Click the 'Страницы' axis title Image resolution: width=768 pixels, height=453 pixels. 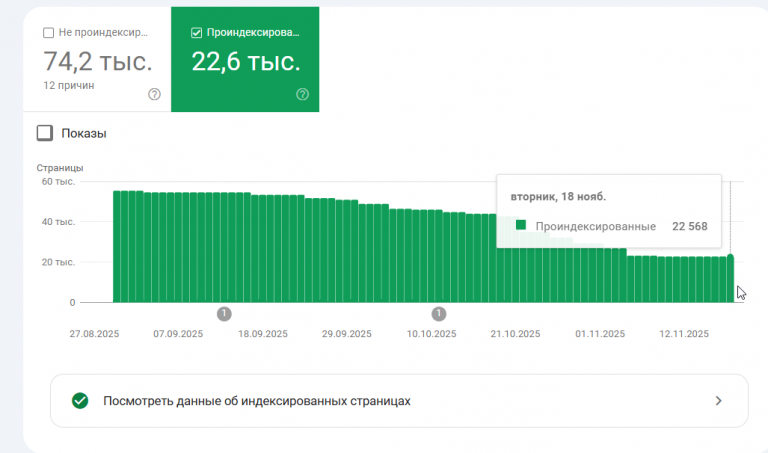pos(60,167)
